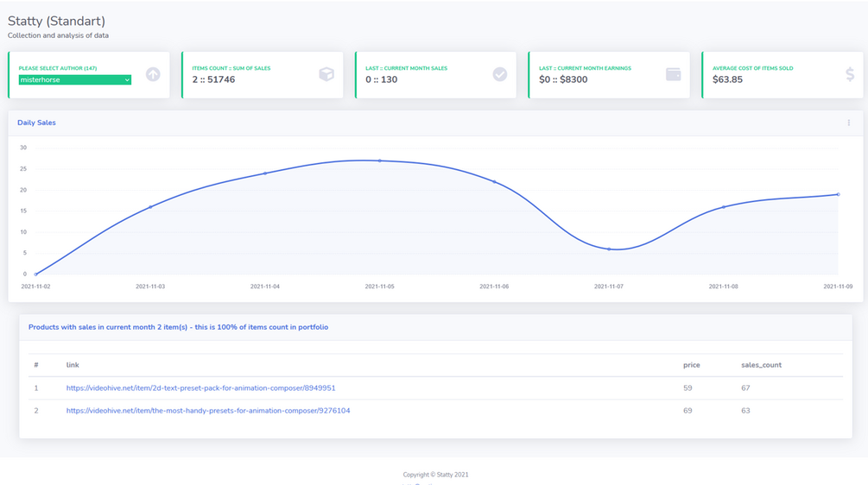868x485 pixels.
Task: Click the 2 :: 51746 items count value
Action: [x=213, y=79]
